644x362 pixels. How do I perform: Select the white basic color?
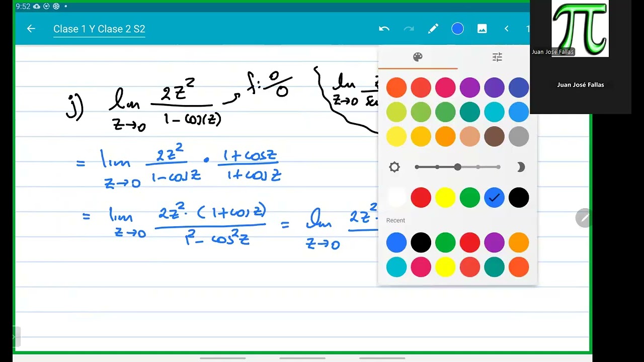(x=396, y=198)
